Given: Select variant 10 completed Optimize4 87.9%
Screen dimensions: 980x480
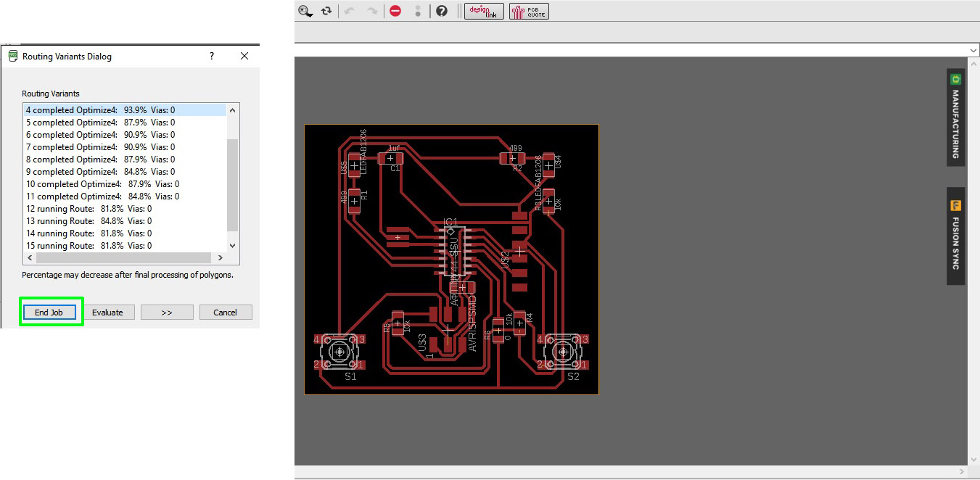Looking at the screenshot, I should (124, 184).
